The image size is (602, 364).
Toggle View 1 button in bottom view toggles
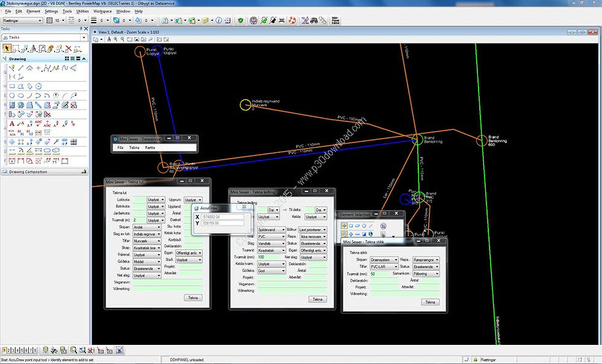coord(5,350)
